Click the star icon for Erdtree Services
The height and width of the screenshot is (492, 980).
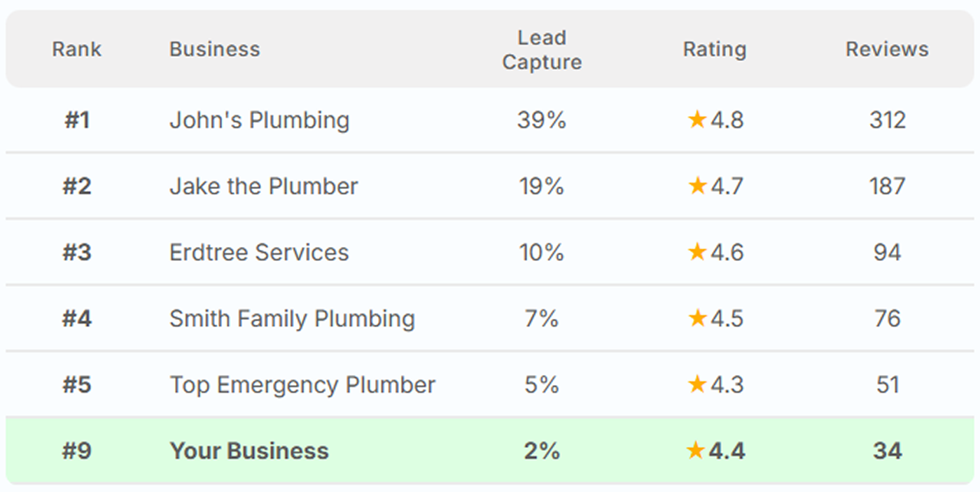(x=696, y=252)
